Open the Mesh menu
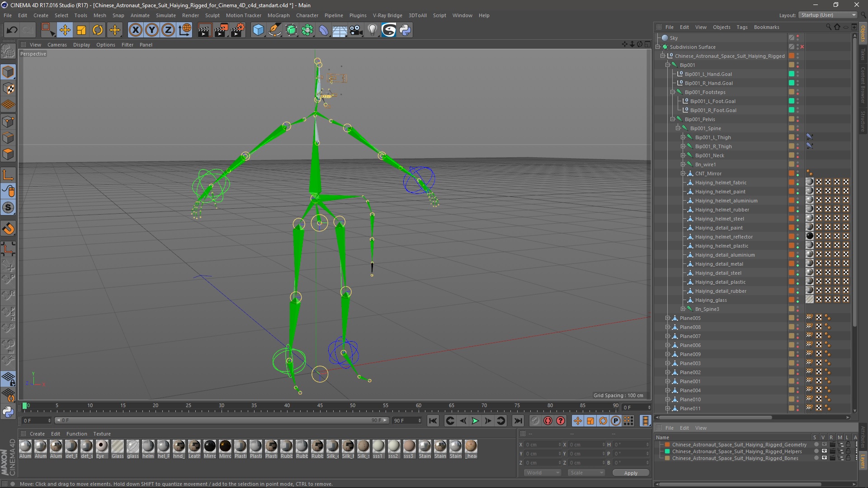Image resolution: width=868 pixels, height=488 pixels. point(99,15)
